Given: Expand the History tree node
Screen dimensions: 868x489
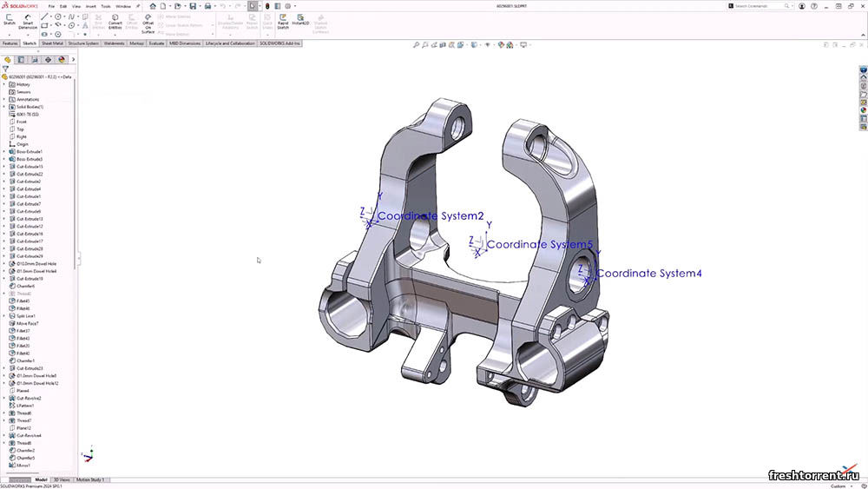Looking at the screenshot, I should tap(4, 84).
